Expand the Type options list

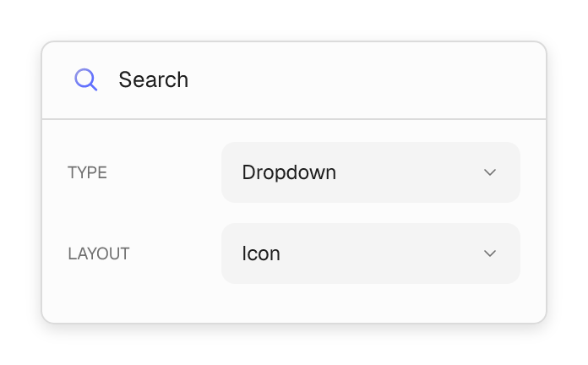click(371, 172)
